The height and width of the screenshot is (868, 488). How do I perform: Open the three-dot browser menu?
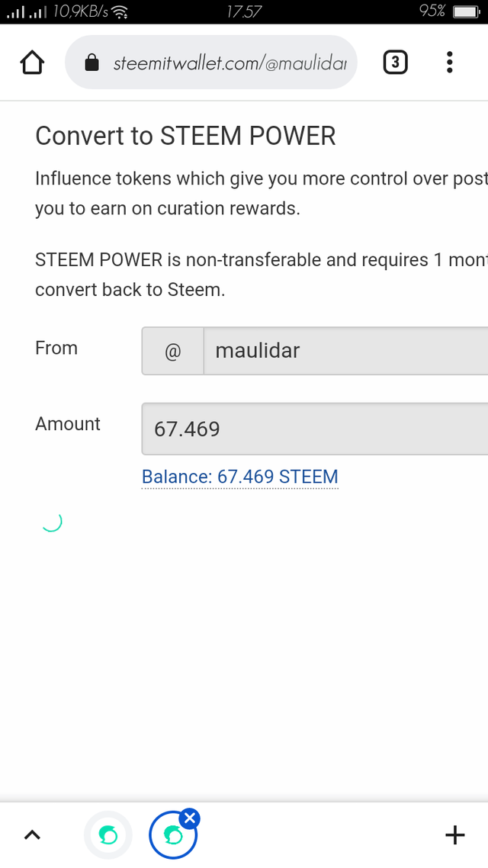click(x=450, y=63)
